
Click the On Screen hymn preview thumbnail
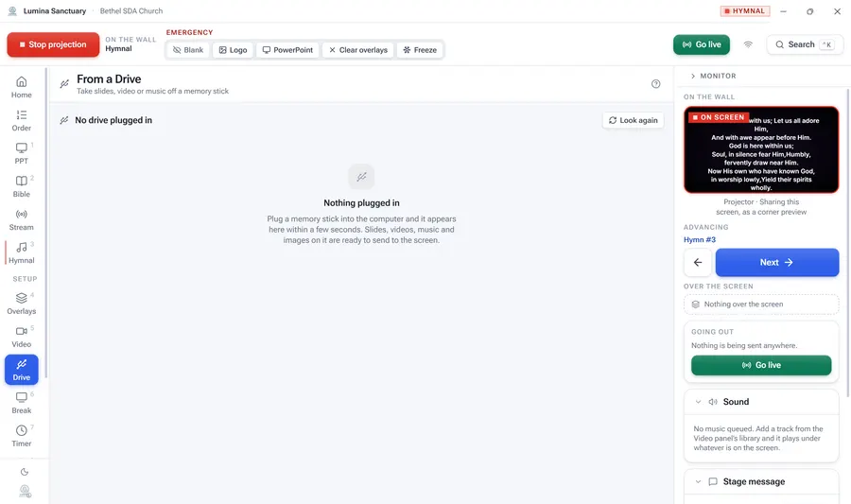point(761,149)
